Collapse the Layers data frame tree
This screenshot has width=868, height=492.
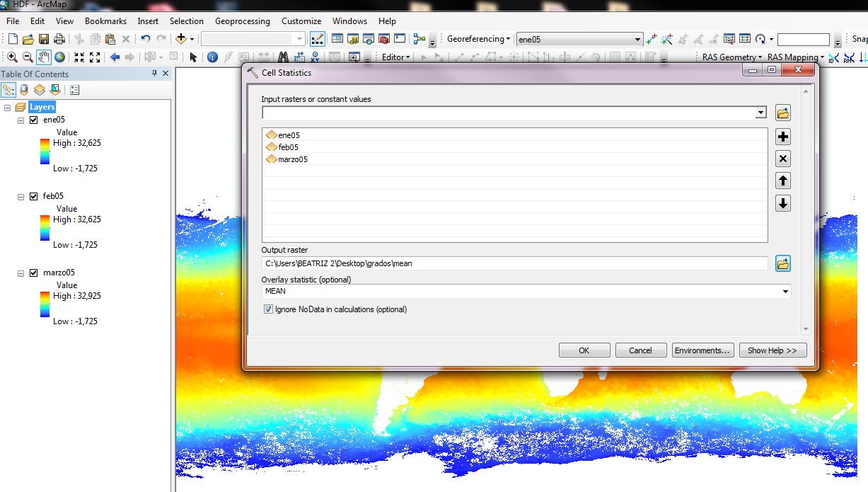pyautogui.click(x=7, y=108)
